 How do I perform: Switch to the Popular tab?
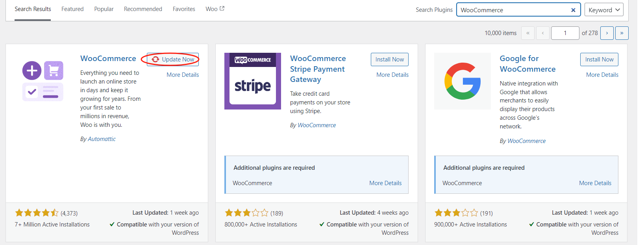coord(104,9)
